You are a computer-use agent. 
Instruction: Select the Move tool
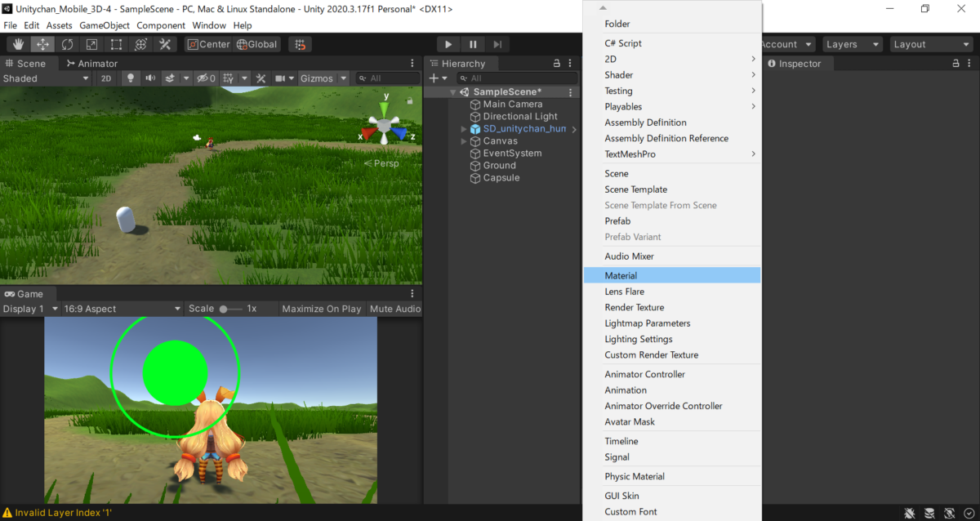point(43,44)
